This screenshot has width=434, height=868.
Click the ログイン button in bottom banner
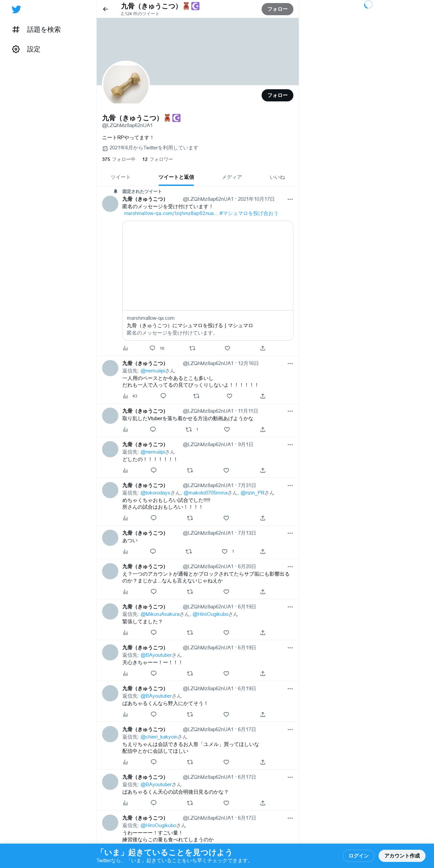[358, 856]
